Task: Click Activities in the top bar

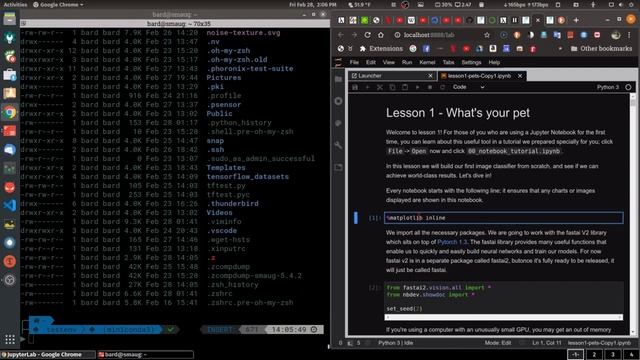Action: (x=15, y=4)
